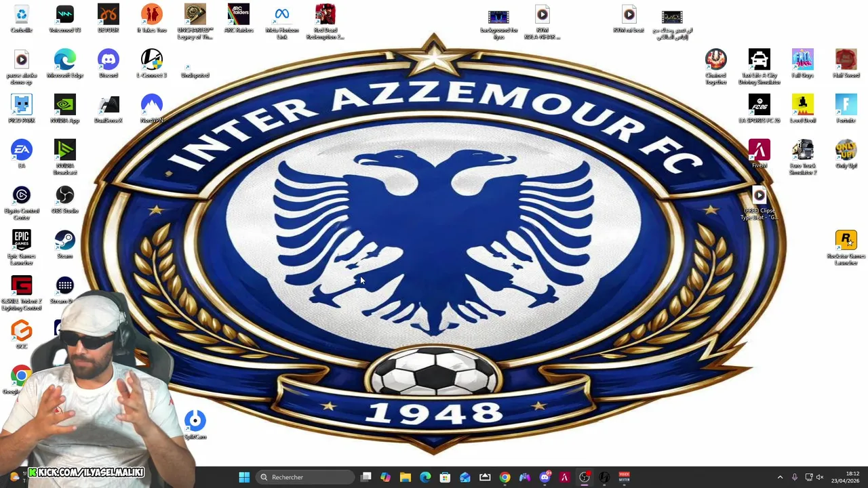Screen dimensions: 868x488
Task: Select the Taxi Life City Driving Simulator shortcut
Action: pos(759,67)
